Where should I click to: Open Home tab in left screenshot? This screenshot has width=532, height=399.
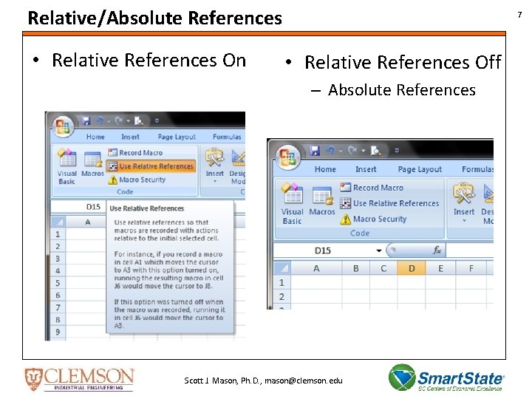95,137
